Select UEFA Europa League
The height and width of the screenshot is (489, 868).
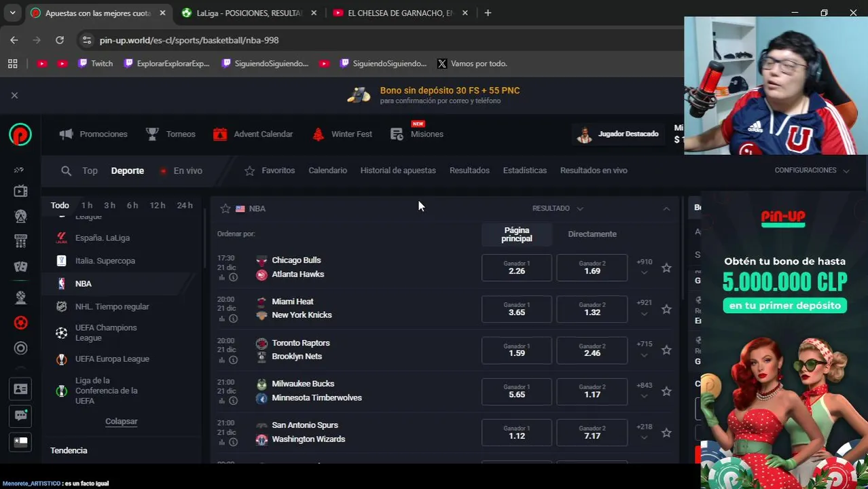click(x=112, y=359)
